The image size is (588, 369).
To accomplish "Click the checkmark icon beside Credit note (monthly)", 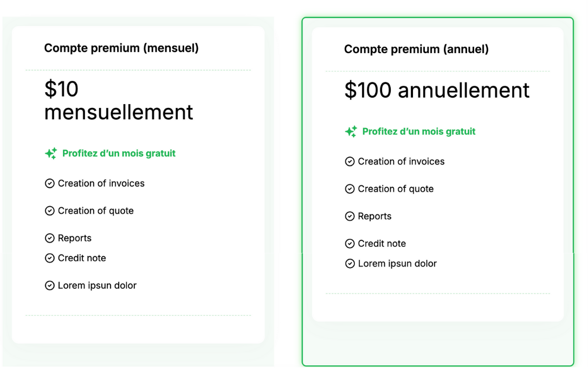I will tap(49, 258).
